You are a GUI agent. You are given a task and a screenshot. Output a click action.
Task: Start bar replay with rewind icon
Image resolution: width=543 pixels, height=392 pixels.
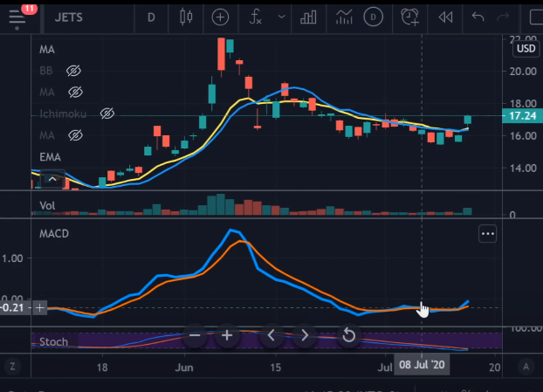coord(445,17)
